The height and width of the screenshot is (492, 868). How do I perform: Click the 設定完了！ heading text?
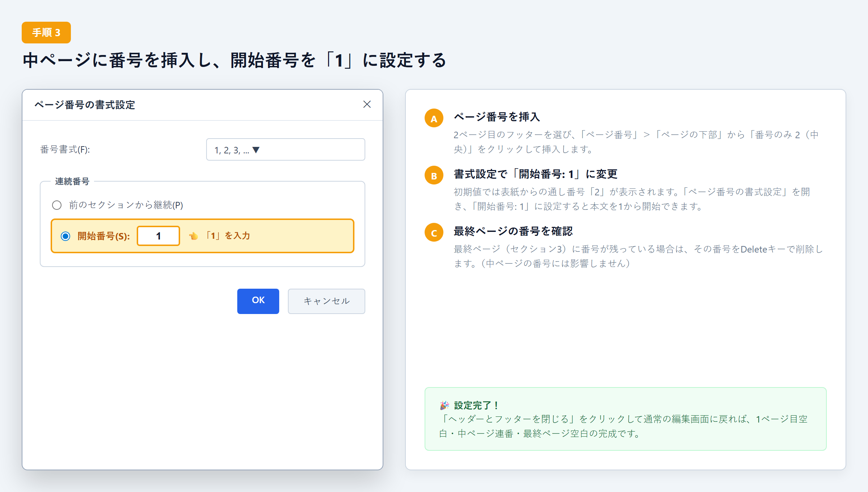pyautogui.click(x=477, y=405)
